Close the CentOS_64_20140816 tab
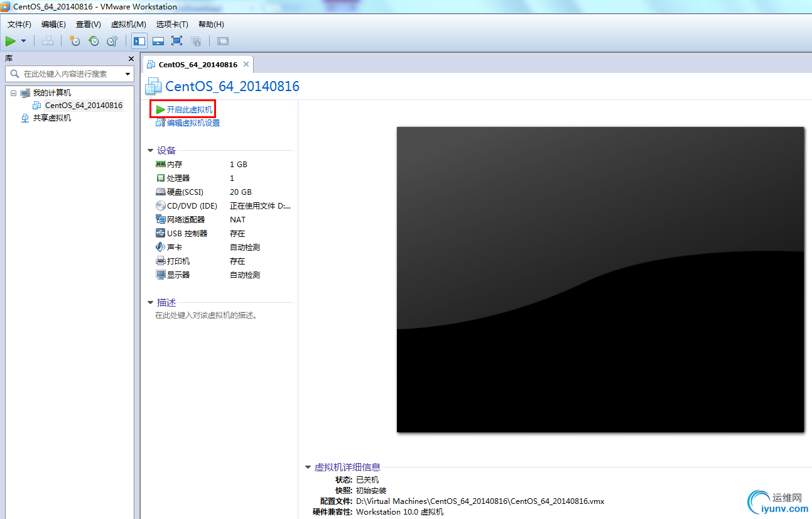Screen dimensions: 812x519 (246, 64)
